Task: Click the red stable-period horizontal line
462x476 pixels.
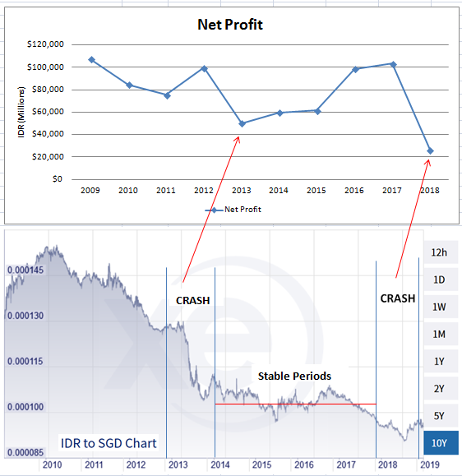Action: pyautogui.click(x=295, y=404)
